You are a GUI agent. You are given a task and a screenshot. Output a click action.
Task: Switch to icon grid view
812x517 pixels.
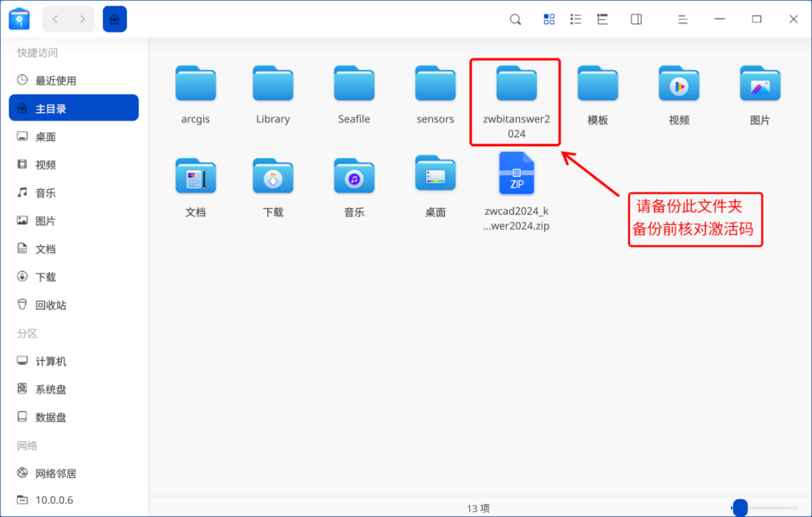[549, 20]
